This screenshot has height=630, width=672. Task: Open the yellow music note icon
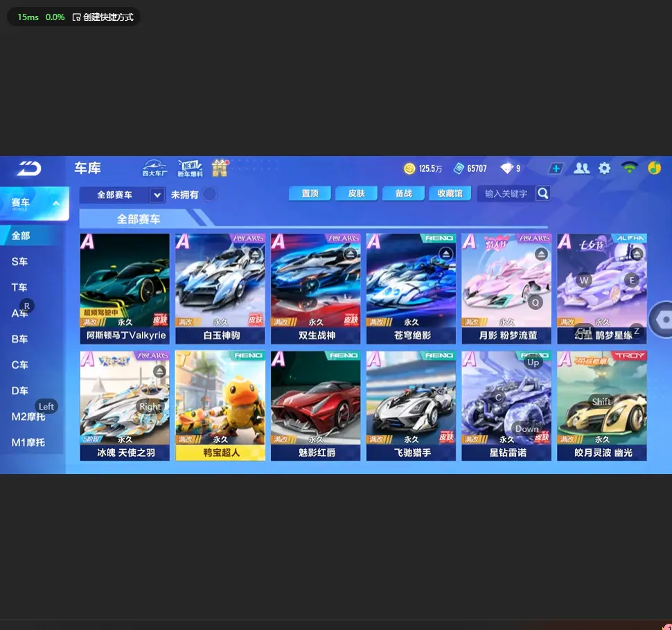pyautogui.click(x=654, y=168)
